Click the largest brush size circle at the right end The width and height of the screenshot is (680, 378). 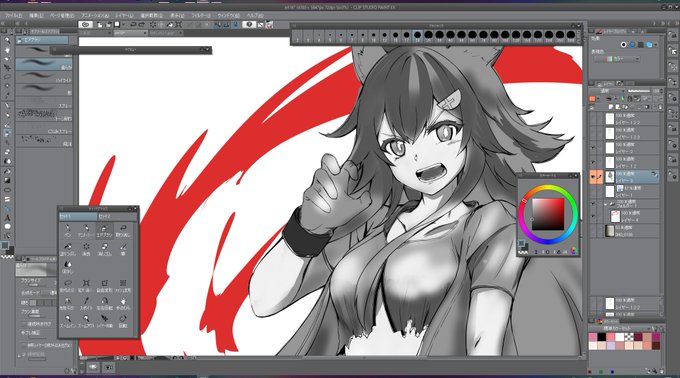[571, 35]
